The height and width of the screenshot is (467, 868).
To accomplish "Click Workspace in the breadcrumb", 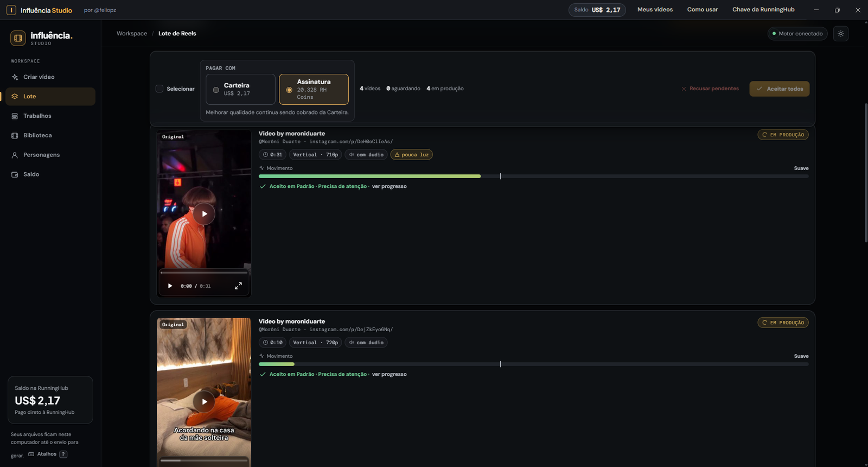I will tap(132, 34).
